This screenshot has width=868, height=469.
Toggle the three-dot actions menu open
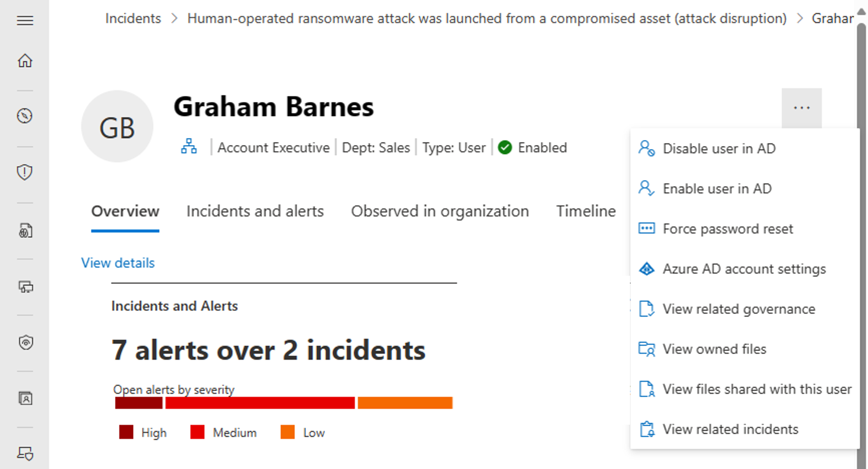(802, 108)
